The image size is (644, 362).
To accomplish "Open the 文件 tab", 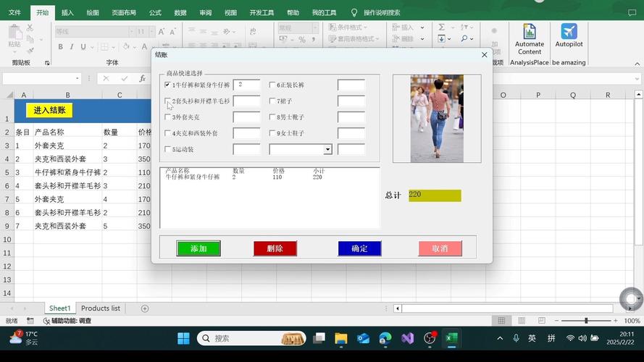I will [14, 13].
